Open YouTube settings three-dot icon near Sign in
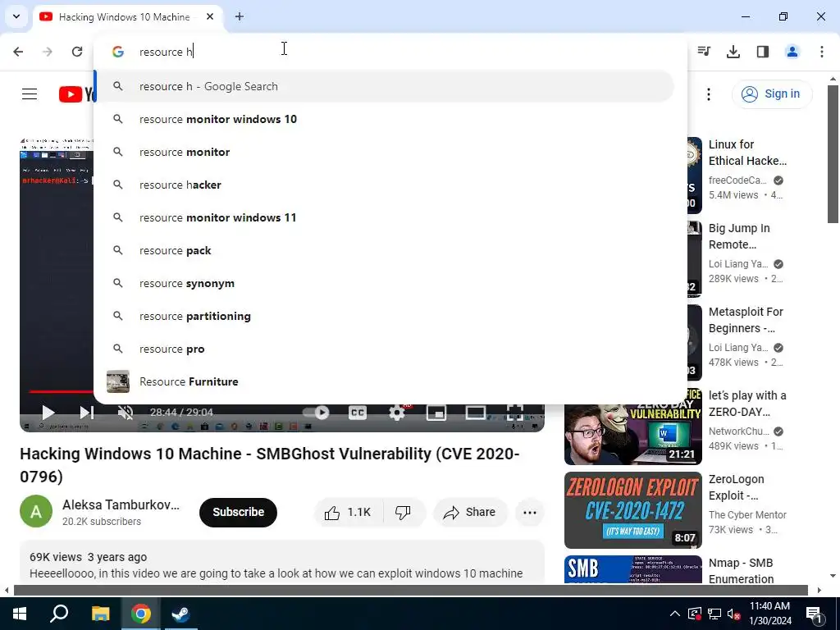840x630 pixels. 709,94
